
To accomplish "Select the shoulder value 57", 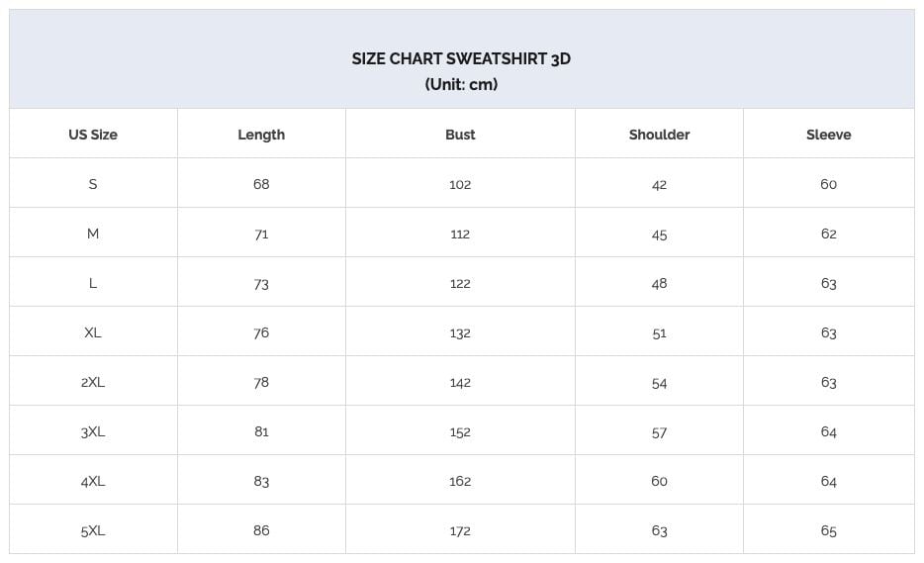I will 659,432.
